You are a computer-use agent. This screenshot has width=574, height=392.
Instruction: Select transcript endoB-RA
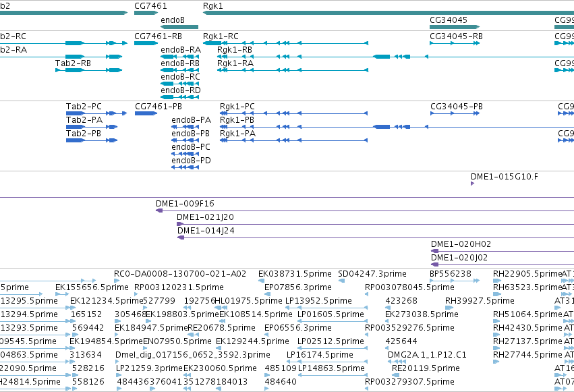(181, 50)
